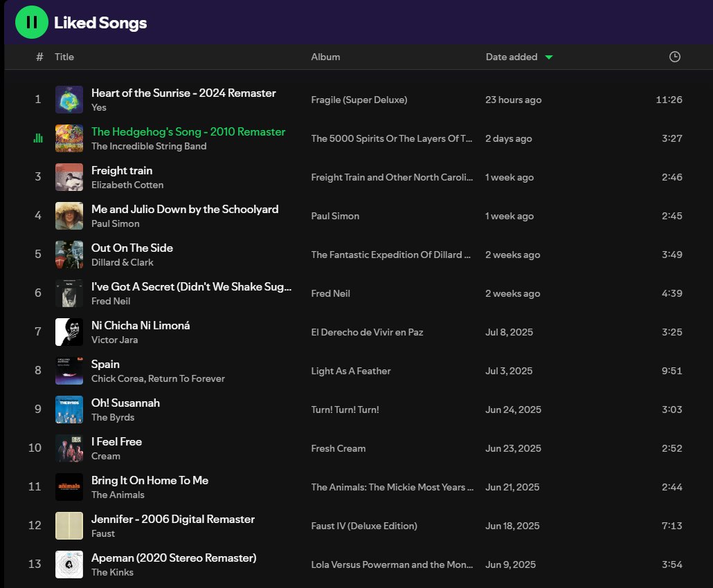Click the green triangle beside Date added
The image size is (713, 588).
click(549, 57)
